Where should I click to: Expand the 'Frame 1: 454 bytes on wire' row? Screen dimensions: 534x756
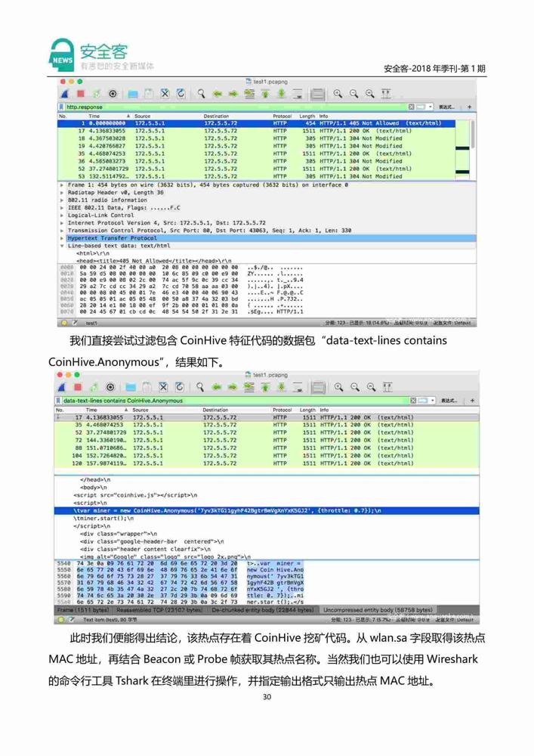(x=61, y=184)
